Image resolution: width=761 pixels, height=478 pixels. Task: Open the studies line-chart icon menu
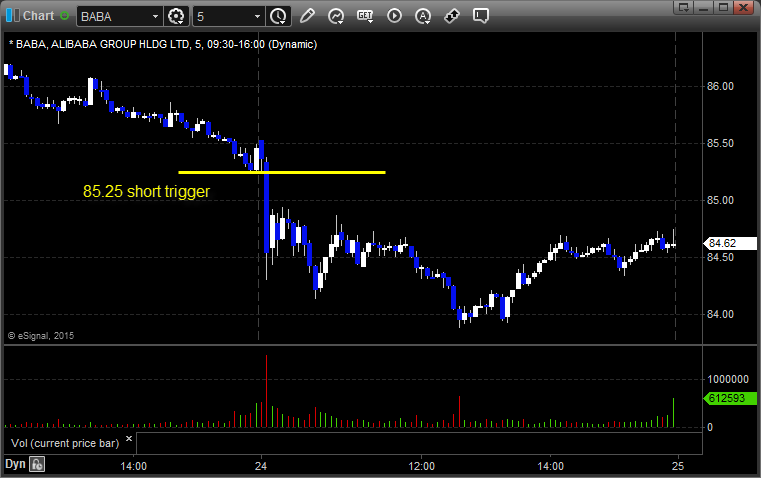[336, 16]
